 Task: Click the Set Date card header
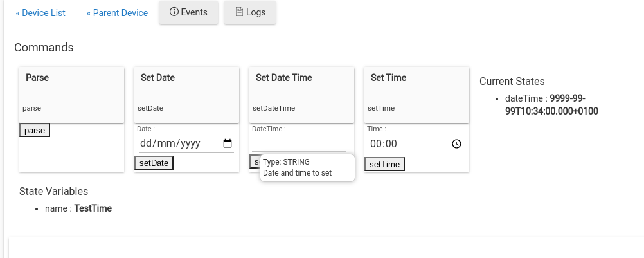coord(186,95)
